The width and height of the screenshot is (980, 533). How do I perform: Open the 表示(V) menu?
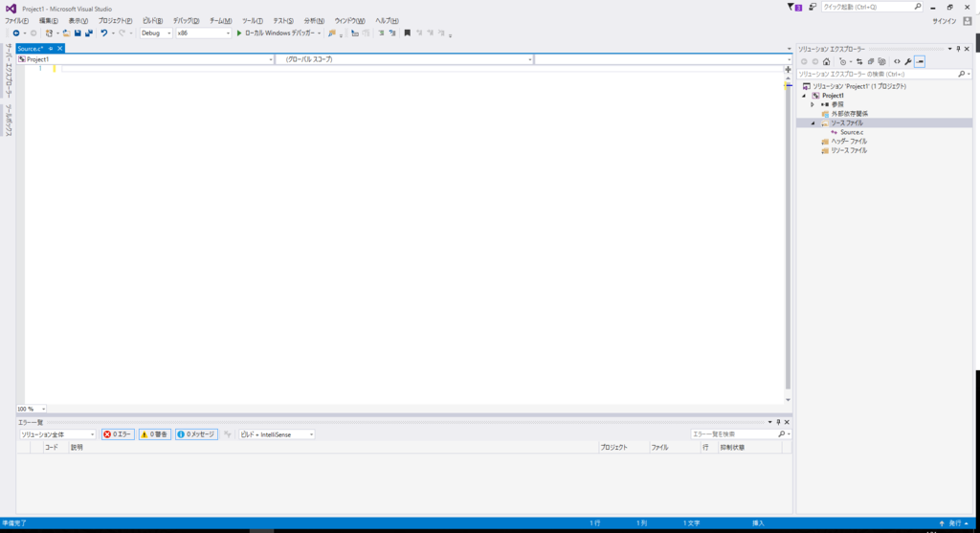click(x=78, y=21)
